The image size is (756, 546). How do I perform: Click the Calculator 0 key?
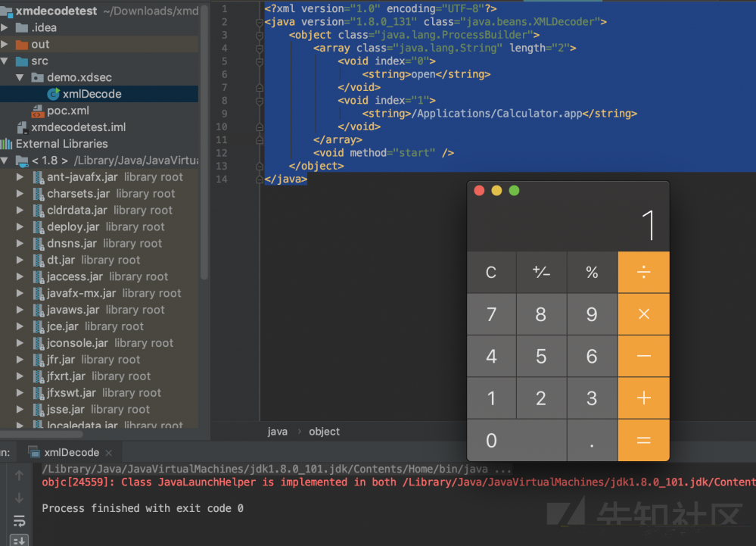click(x=516, y=440)
